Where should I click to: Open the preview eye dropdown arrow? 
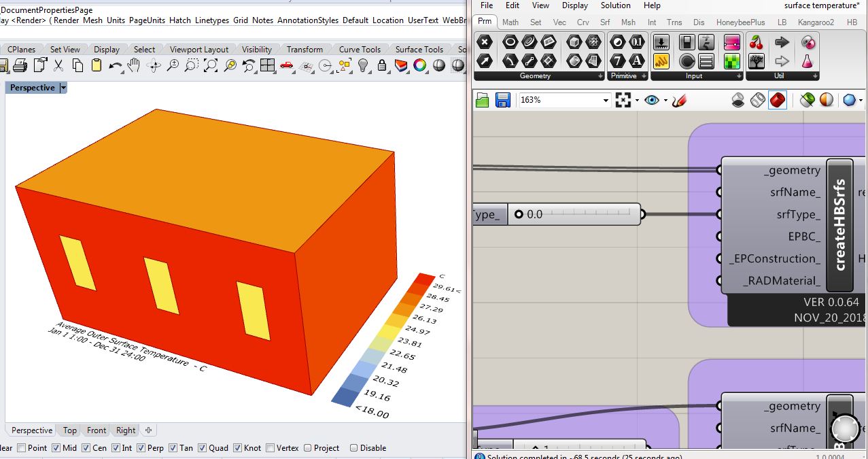pos(666,101)
